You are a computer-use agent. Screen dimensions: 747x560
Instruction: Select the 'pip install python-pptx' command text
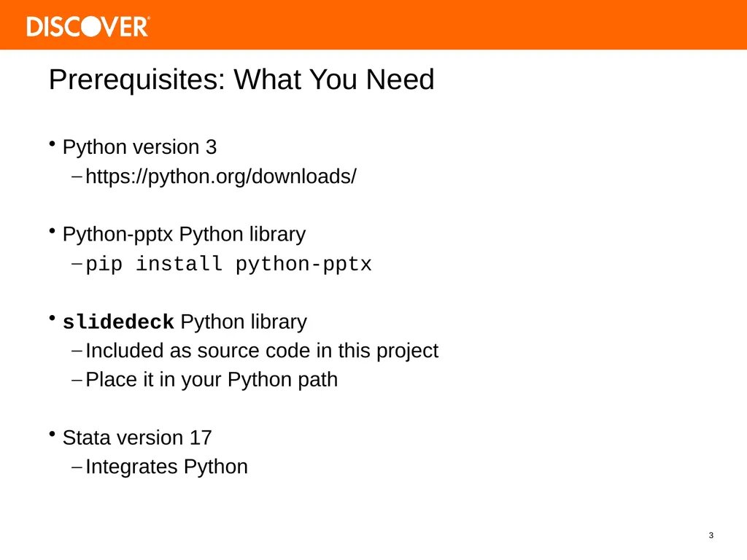[x=228, y=264]
